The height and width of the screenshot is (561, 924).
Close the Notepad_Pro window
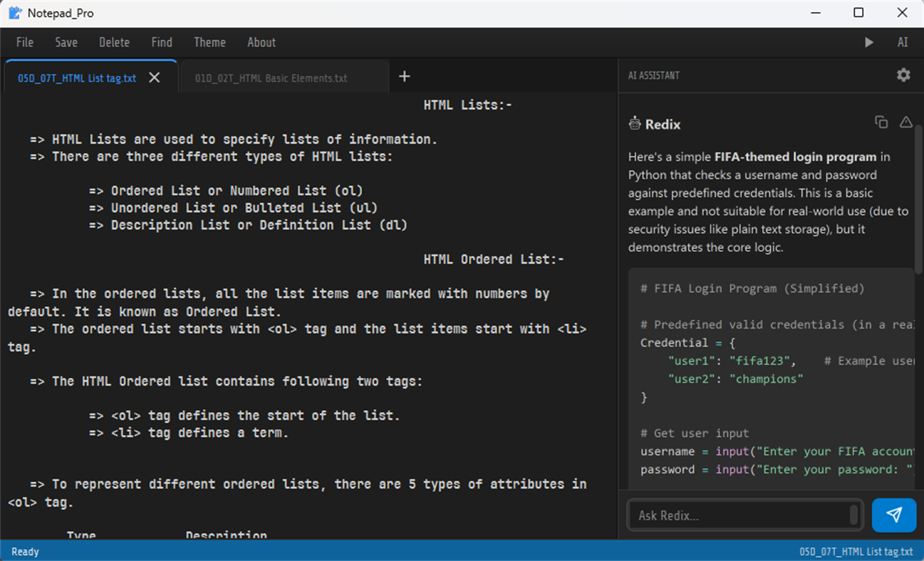pyautogui.click(x=903, y=13)
